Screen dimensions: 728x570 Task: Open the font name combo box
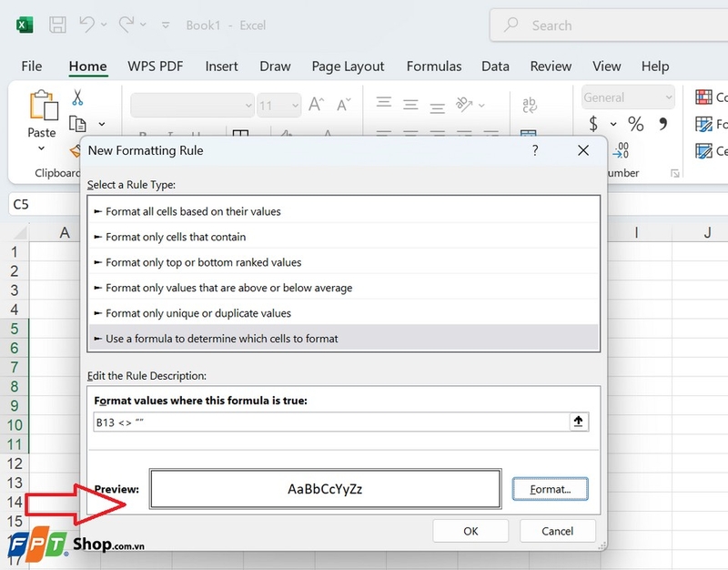(192, 106)
